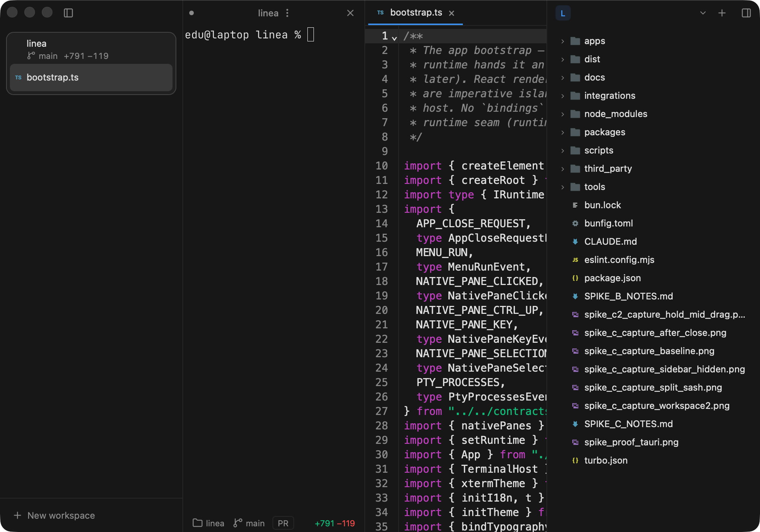
Task: Open spike_c2_capture_hold_mid_drag file
Action: 654,315
